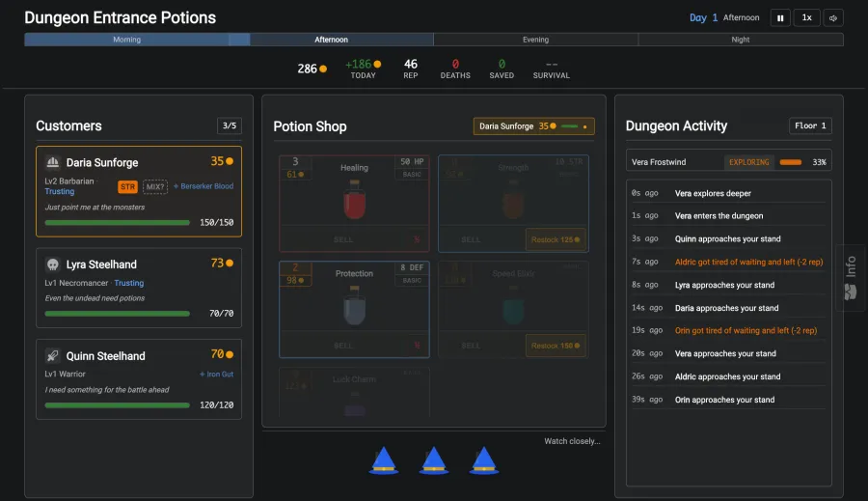Click the MIX? tag on Daria's card
The image size is (868, 501).
coord(155,186)
